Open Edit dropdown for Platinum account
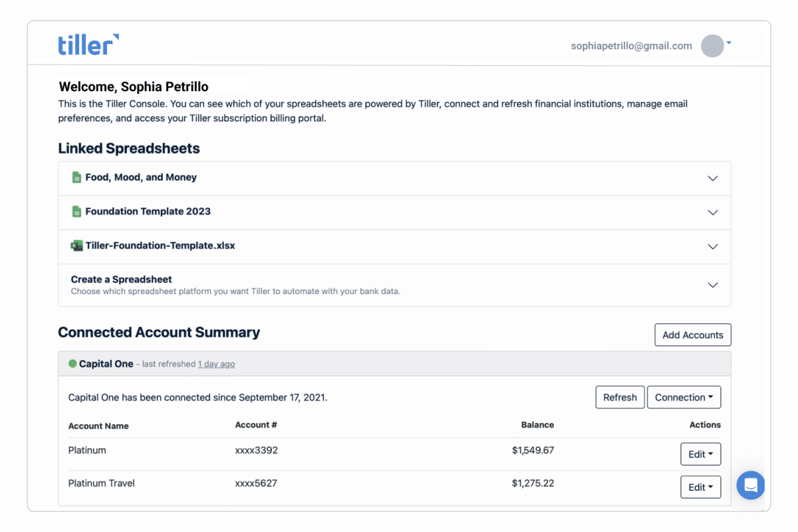The height and width of the screenshot is (532, 798). [700, 454]
